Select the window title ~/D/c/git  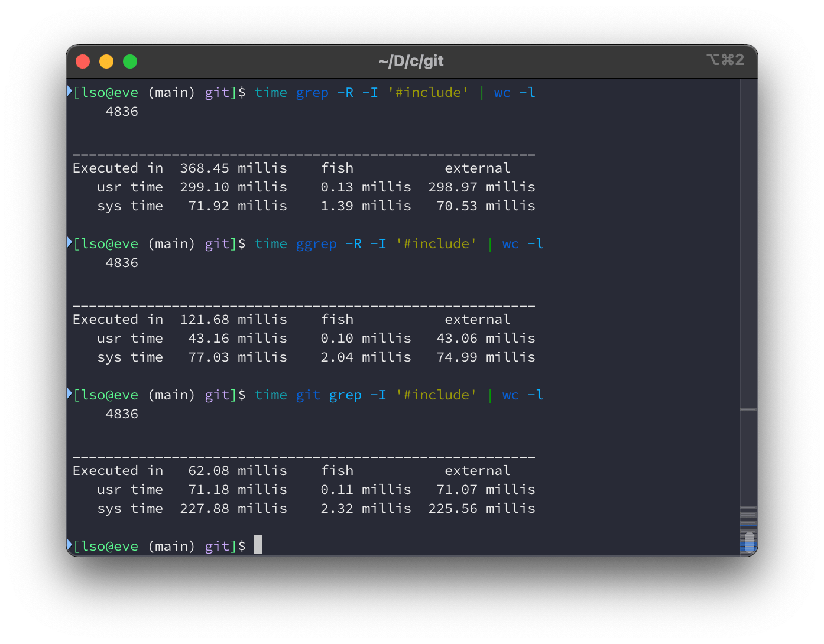[412, 61]
